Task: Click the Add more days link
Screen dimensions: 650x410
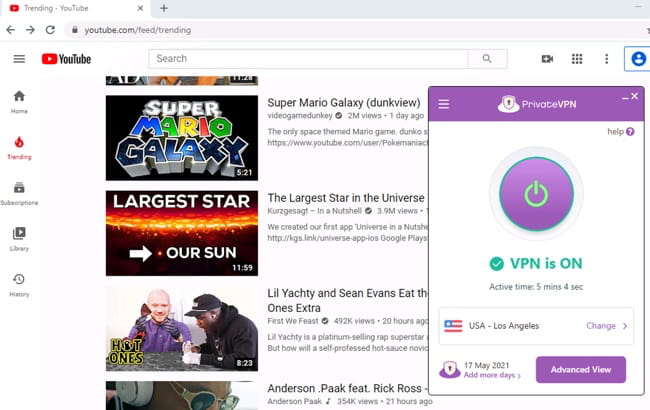Action: 492,376
